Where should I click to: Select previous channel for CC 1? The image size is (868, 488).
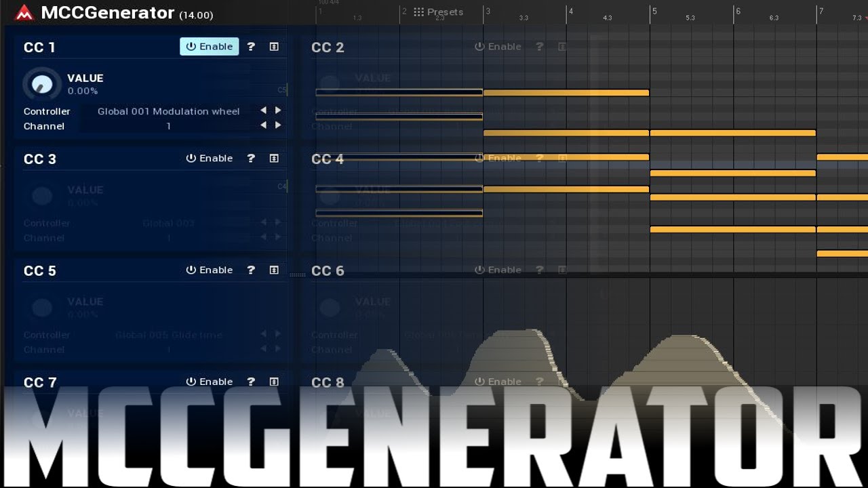263,125
